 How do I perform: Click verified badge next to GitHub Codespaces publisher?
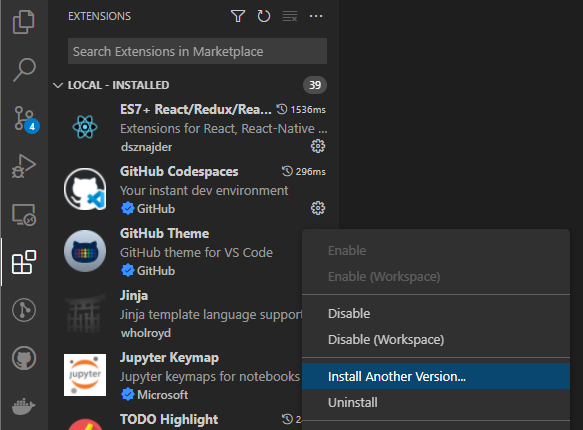coord(128,208)
